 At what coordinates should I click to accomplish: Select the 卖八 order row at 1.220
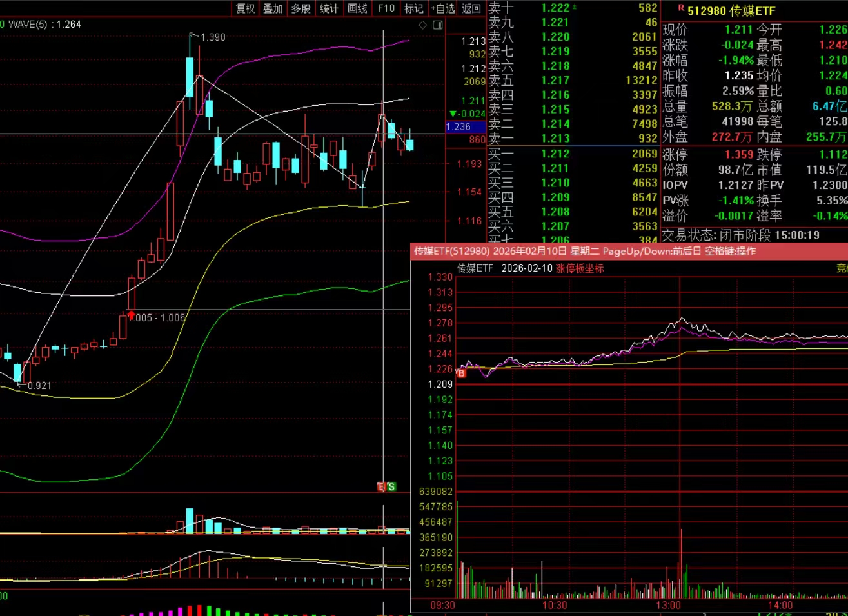coord(573,37)
